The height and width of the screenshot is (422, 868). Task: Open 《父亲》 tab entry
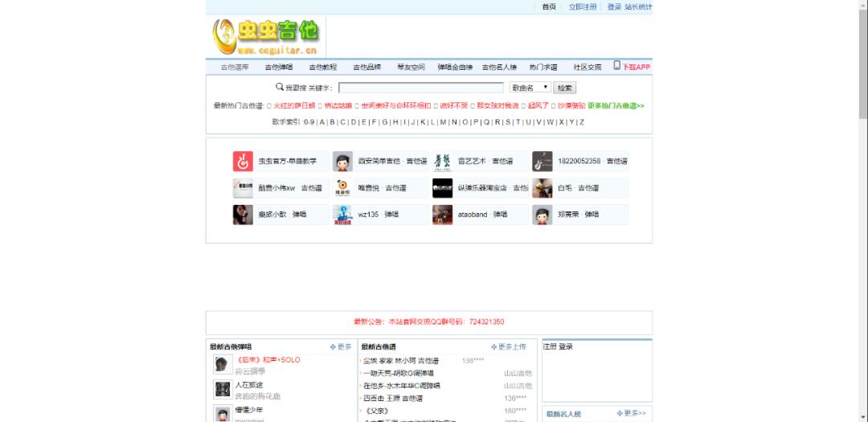pyautogui.click(x=376, y=411)
